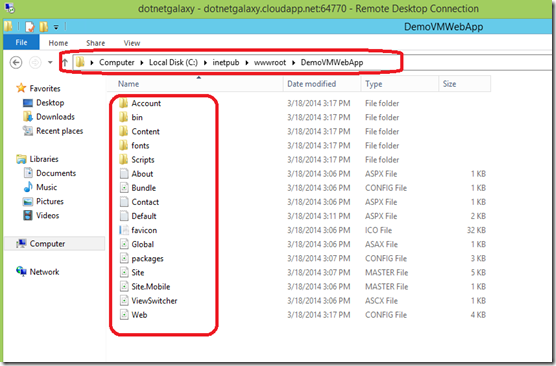The width and height of the screenshot is (556, 366).
Task: Expand arrow after inetpub breadcrumb
Action: pyautogui.click(x=247, y=63)
